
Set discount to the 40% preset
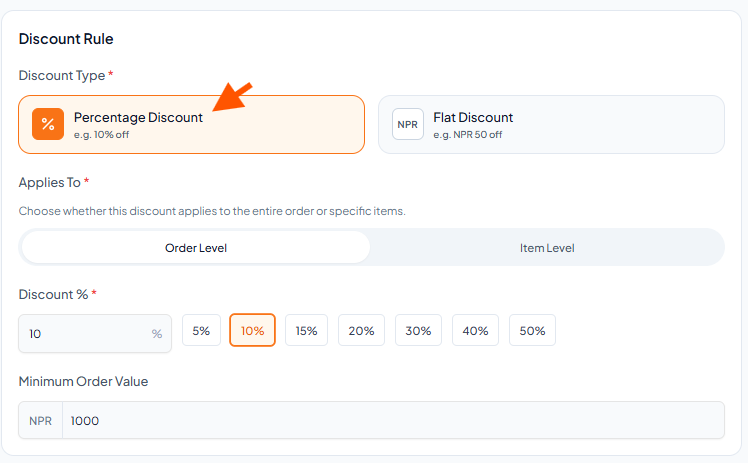(475, 330)
